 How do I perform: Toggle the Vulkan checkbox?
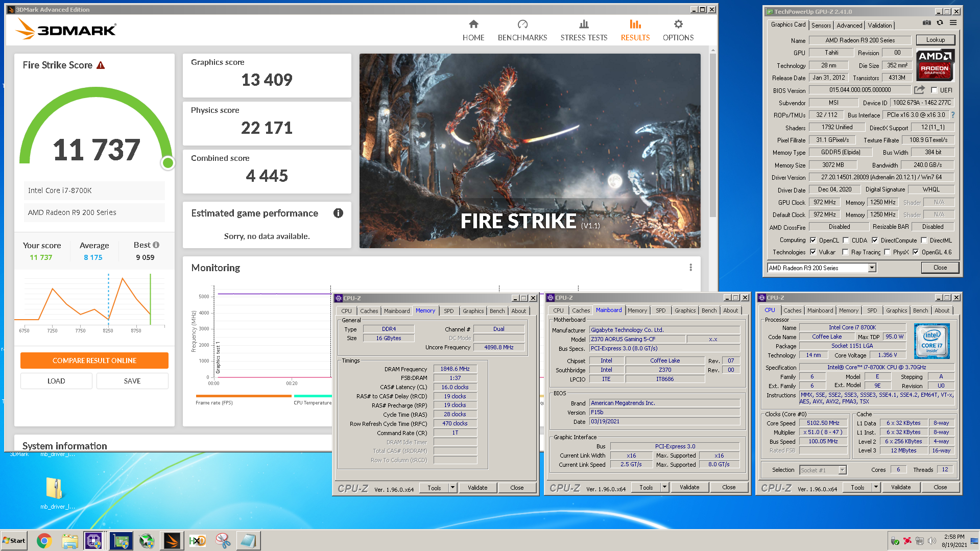813,252
